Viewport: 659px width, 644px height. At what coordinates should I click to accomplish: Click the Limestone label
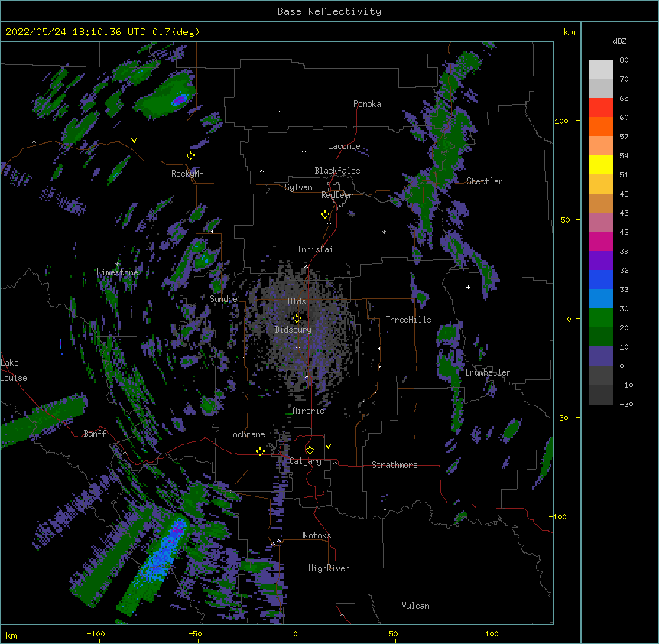(x=117, y=272)
